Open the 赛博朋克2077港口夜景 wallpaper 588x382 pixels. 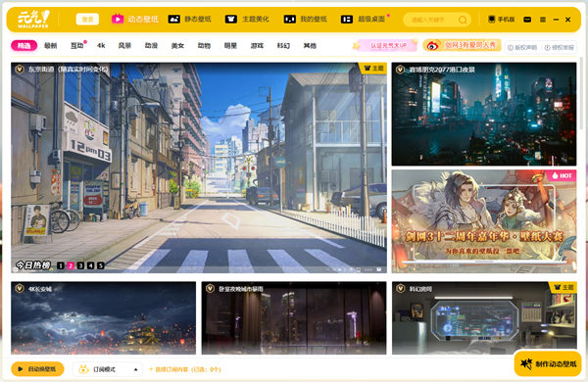click(x=484, y=114)
